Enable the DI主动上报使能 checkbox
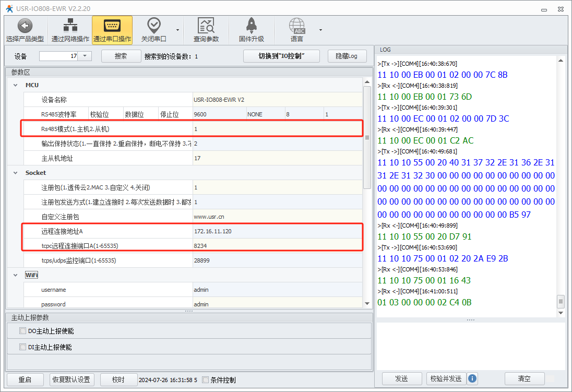 tap(22, 347)
